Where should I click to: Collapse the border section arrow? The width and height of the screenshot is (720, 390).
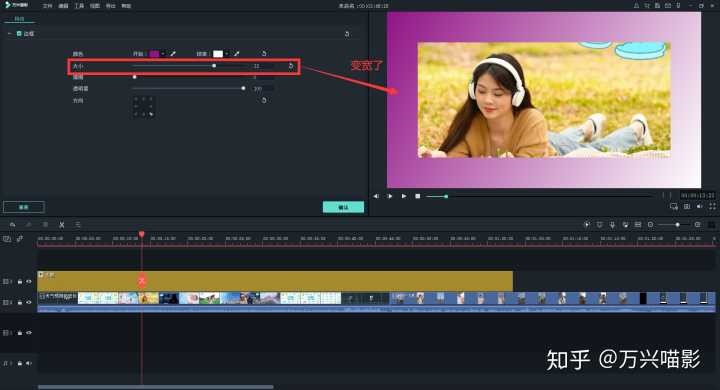(9, 34)
